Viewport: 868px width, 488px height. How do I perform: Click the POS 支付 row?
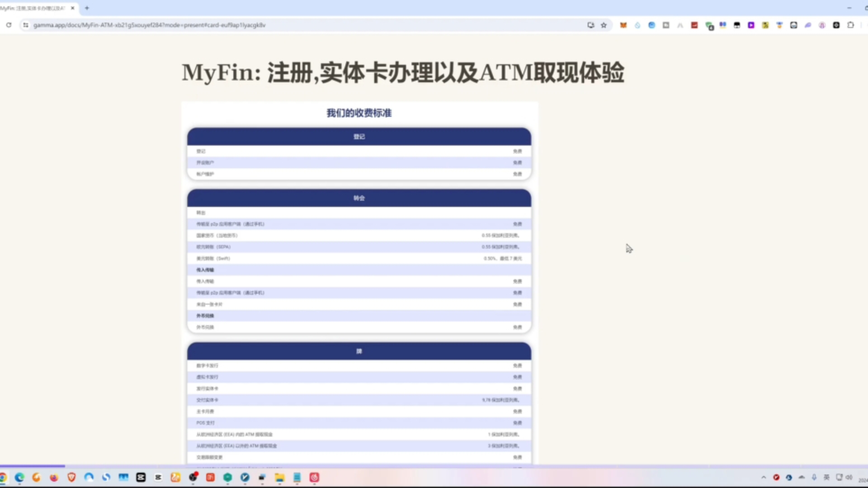tap(359, 423)
